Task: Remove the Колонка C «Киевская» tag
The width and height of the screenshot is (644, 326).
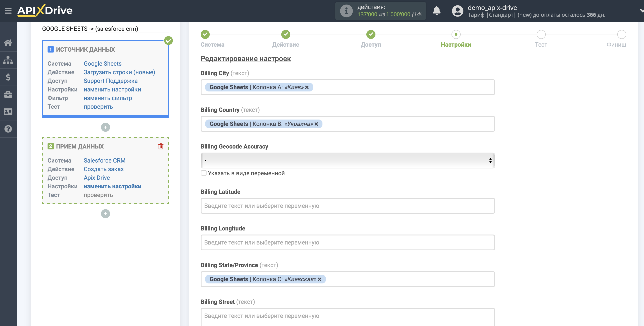Action: [320, 279]
